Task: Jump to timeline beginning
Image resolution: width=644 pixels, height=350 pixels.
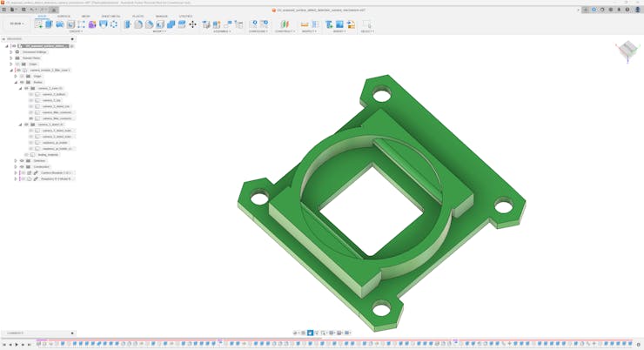Action: (3, 345)
